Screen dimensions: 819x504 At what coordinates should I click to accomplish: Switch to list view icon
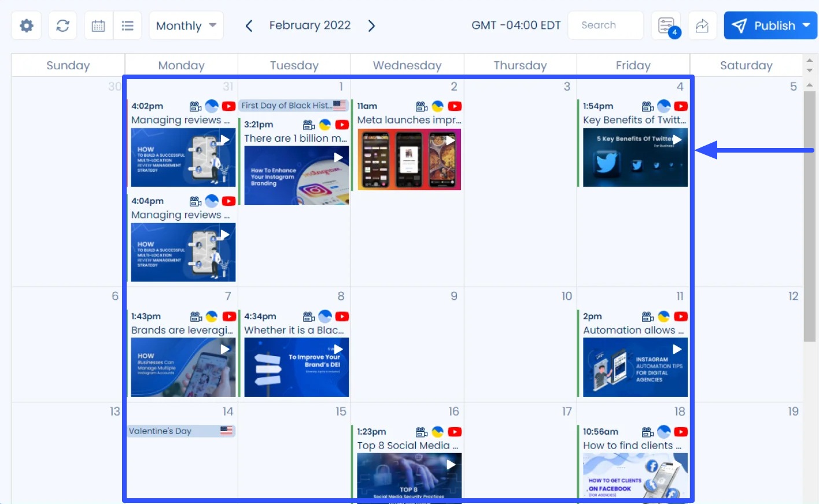(128, 26)
